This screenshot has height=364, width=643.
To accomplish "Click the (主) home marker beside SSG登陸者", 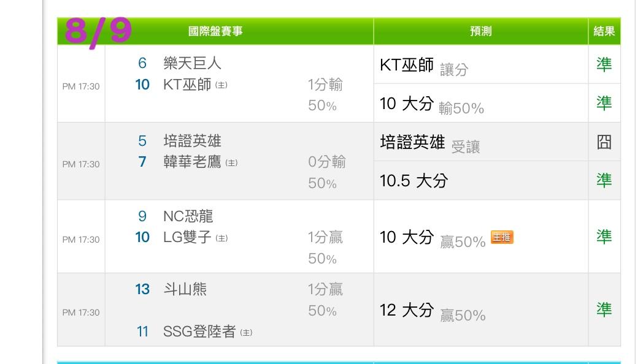I will [x=246, y=333].
